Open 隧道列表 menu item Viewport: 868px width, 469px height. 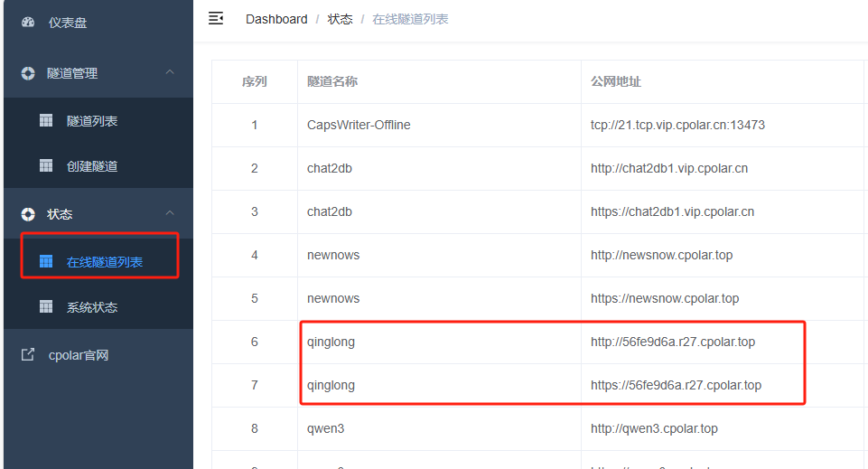tap(92, 121)
